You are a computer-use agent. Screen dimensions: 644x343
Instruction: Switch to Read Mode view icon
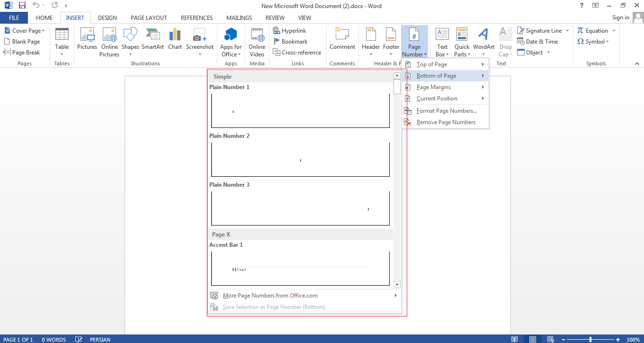coord(515,339)
